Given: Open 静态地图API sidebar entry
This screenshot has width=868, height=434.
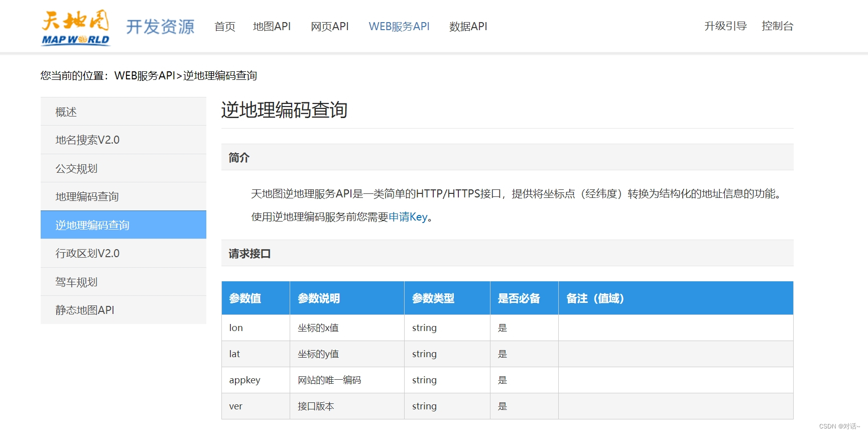Looking at the screenshot, I should 123,310.
